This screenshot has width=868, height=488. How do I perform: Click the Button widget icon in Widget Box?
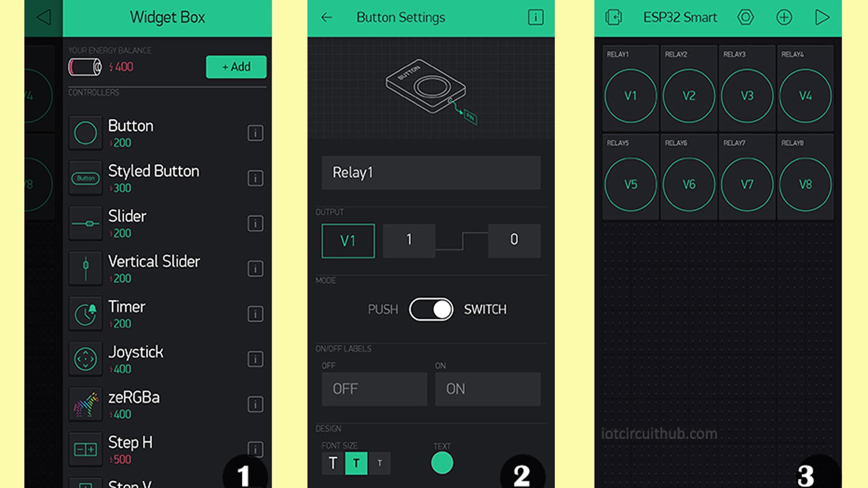[x=85, y=132]
